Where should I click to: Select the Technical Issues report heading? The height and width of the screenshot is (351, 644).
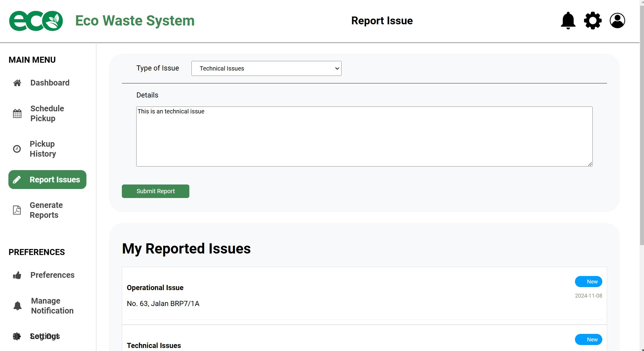[x=154, y=346]
